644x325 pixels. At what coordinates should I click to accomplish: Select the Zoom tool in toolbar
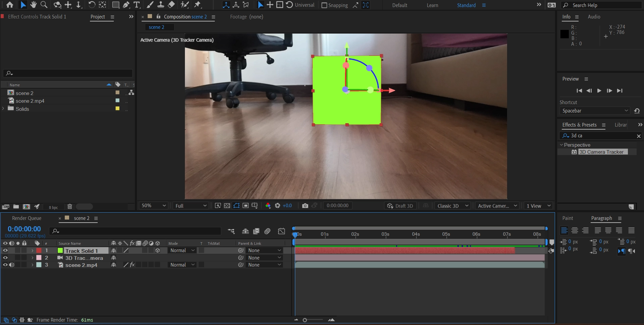[x=44, y=5]
